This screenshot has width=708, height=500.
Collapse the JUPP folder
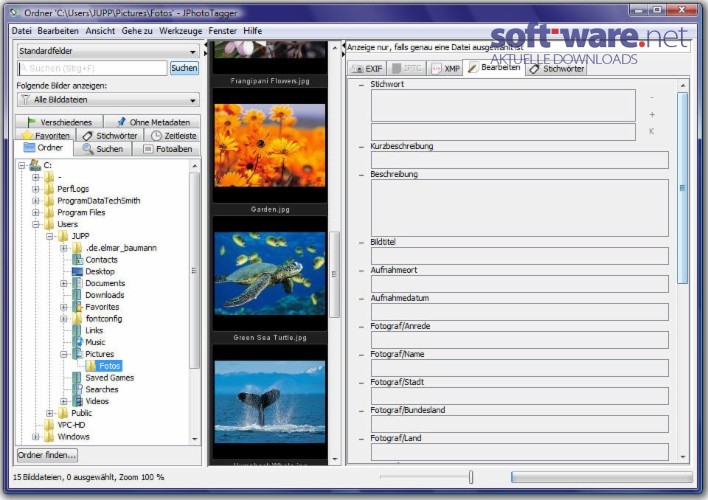50,236
